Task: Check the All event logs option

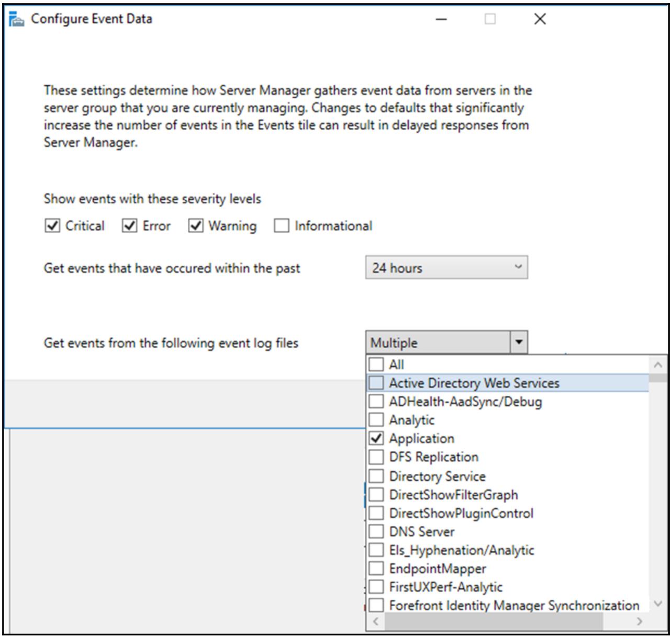Action: tap(376, 364)
